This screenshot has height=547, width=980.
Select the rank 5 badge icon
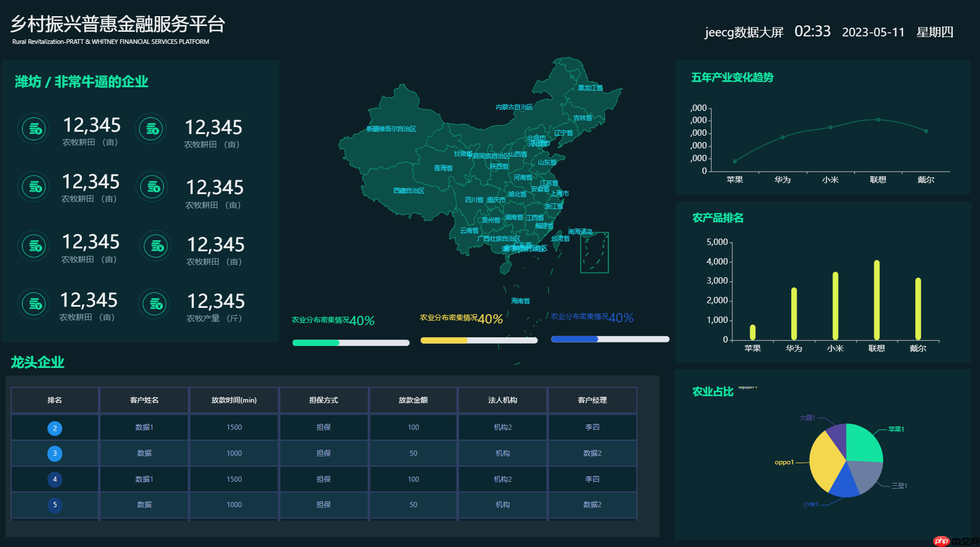pos(55,505)
